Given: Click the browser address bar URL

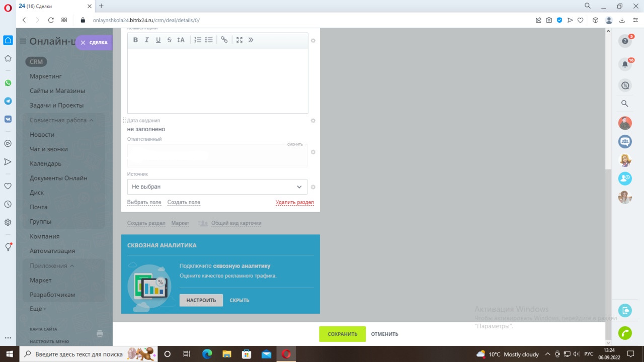Looking at the screenshot, I should click(x=146, y=21).
